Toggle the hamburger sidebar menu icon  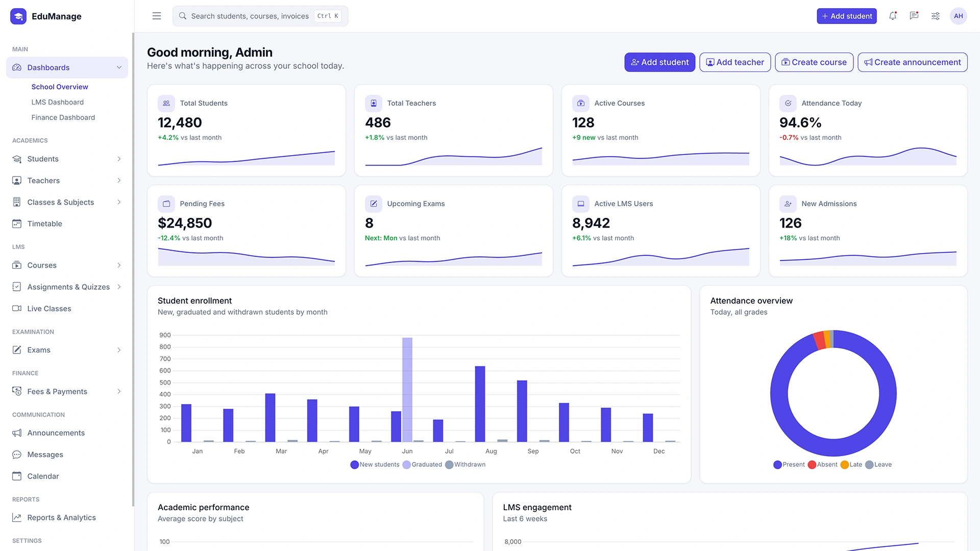[157, 16]
